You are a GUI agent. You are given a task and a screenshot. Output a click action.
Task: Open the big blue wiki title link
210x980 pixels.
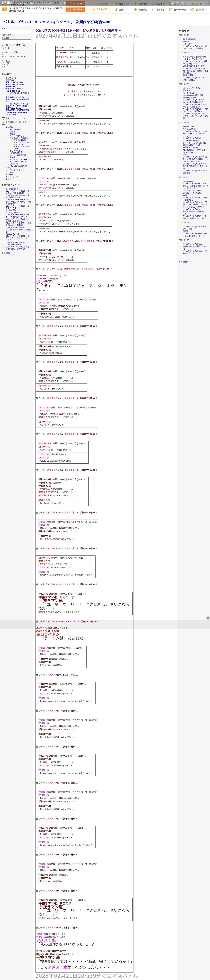pos(57,22)
